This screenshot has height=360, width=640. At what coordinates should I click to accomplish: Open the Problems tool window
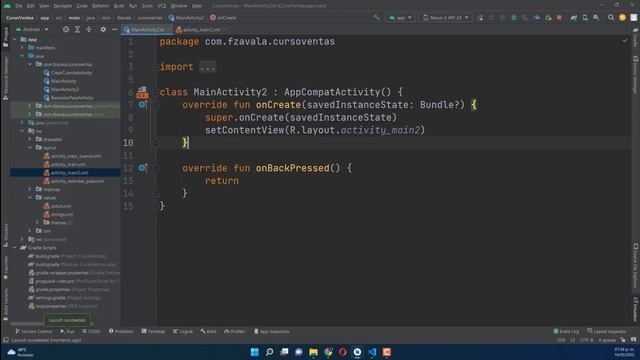pos(121,331)
